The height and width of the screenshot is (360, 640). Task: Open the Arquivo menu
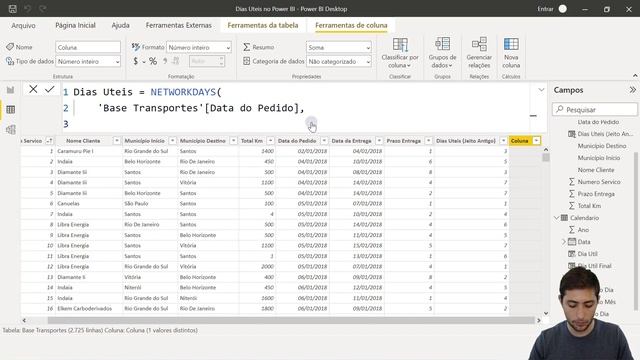23,25
